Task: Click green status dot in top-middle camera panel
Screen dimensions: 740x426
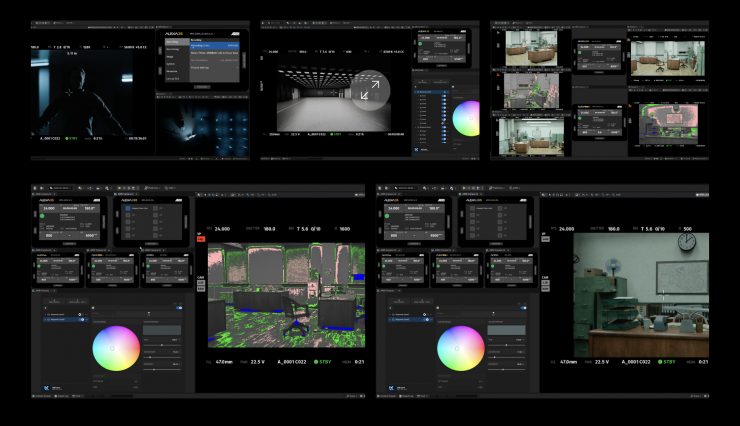Action: coord(420,44)
